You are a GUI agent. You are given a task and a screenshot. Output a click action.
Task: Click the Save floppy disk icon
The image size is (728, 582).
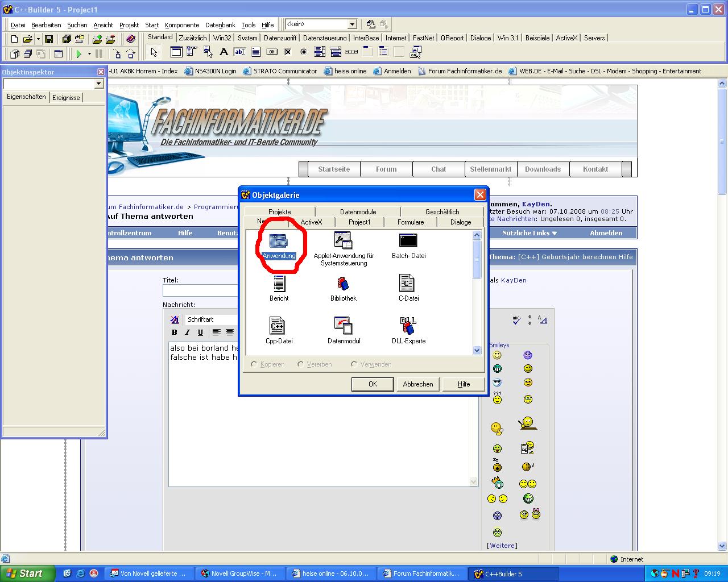[x=49, y=39]
